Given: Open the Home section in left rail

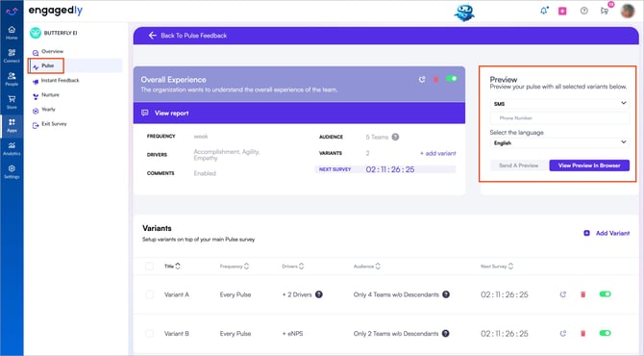Looking at the screenshot, I should point(12,33).
